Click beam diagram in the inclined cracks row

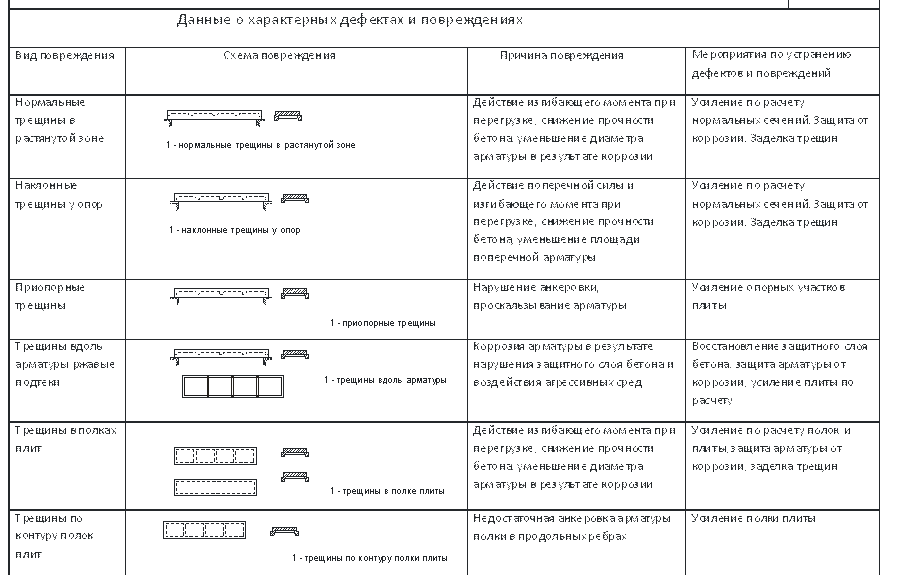pyautogui.click(x=221, y=201)
